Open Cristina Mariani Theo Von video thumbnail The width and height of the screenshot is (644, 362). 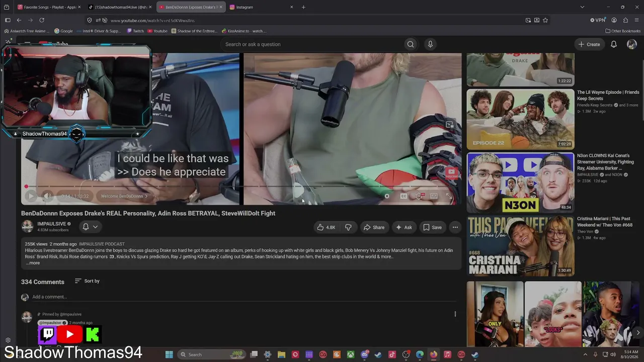pyautogui.click(x=520, y=246)
